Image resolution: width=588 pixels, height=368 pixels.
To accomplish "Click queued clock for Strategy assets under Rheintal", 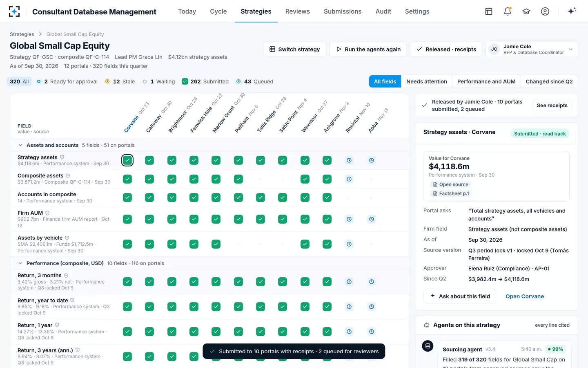I will [x=349, y=160].
